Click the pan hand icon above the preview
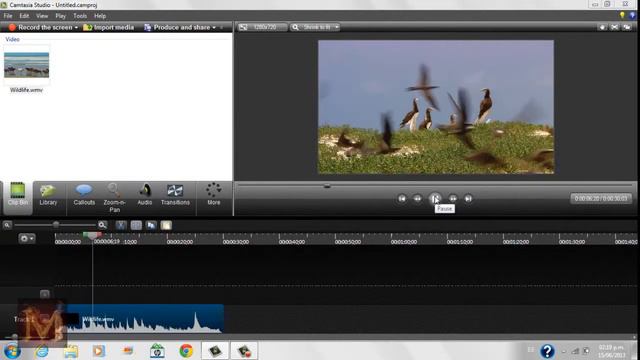The width and height of the screenshot is (640, 360). [602, 27]
